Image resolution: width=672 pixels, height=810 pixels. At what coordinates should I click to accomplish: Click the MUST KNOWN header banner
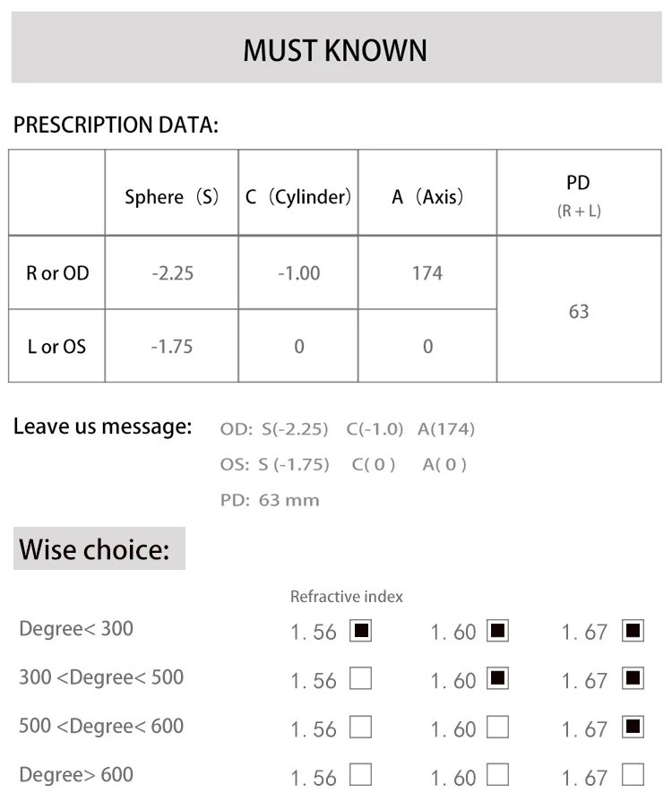[335, 50]
